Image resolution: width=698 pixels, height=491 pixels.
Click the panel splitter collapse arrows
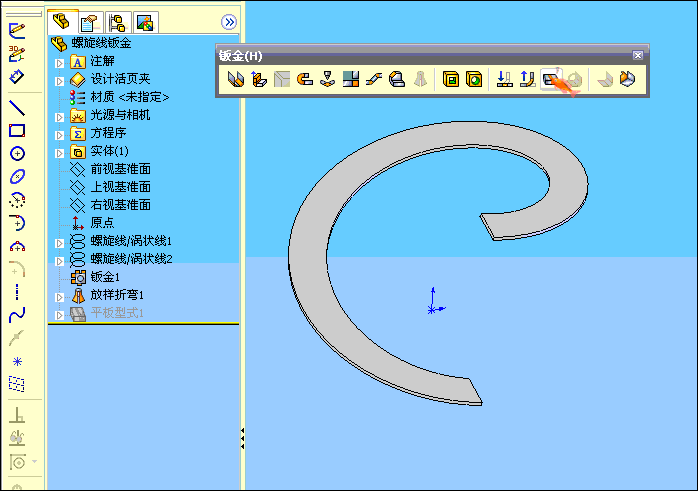242,438
